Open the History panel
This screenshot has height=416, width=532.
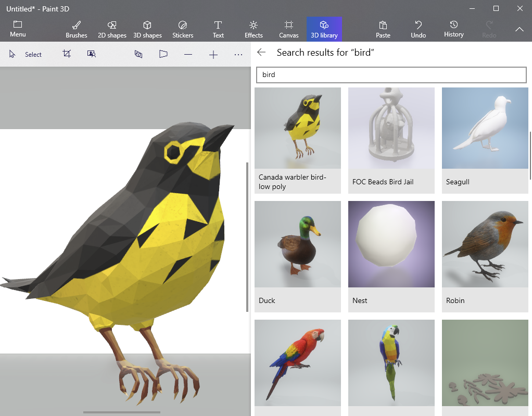453,29
